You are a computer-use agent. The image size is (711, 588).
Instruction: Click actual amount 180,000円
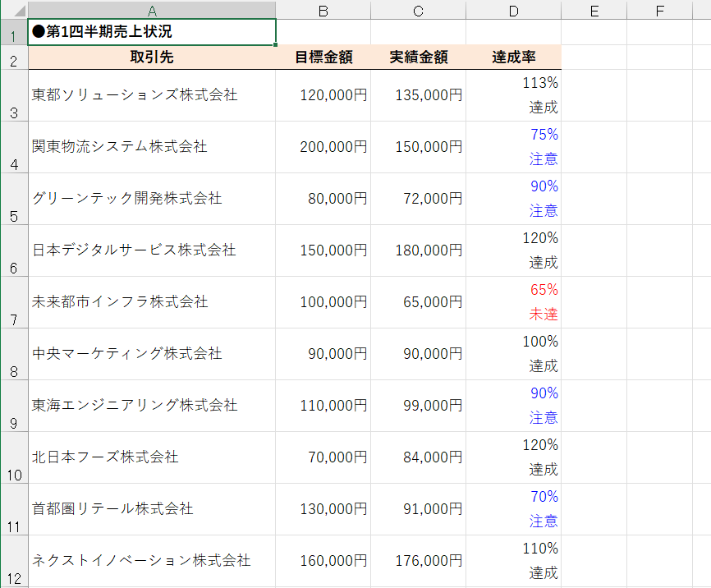pos(418,250)
